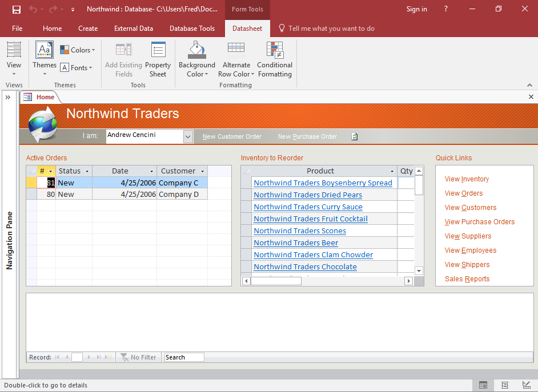
Task: Click the refresh icon in the header bar
Action: [355, 136]
